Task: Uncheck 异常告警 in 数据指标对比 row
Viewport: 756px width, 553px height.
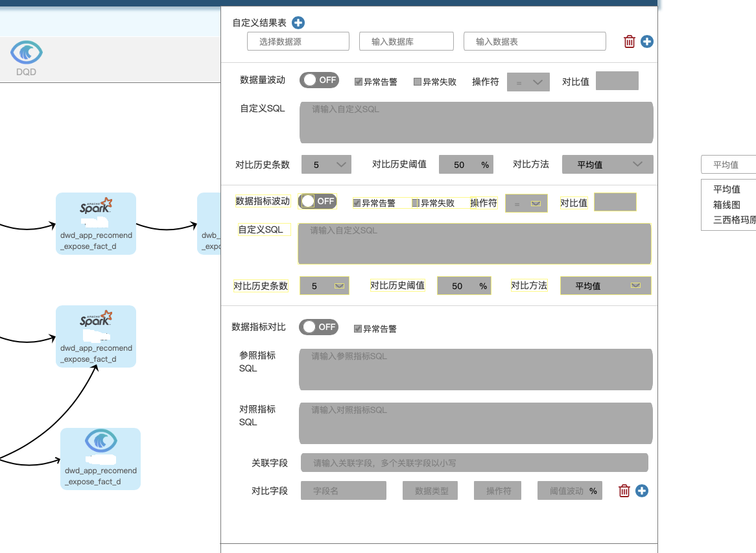Action: point(358,329)
